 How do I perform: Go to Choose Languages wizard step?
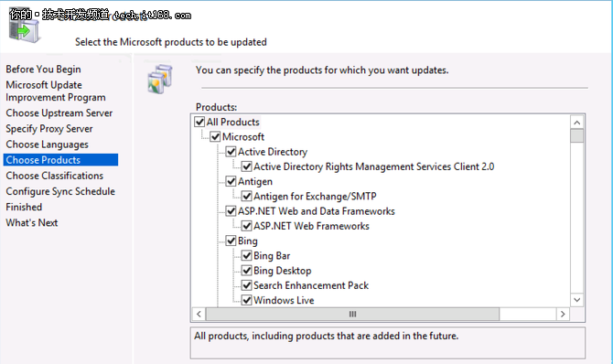[x=47, y=145]
